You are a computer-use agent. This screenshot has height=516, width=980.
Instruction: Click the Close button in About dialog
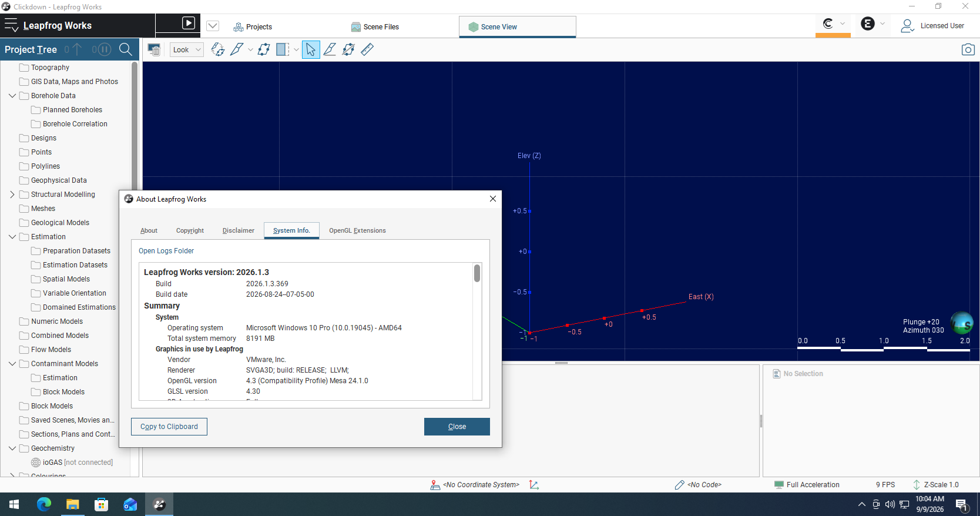[x=457, y=427]
